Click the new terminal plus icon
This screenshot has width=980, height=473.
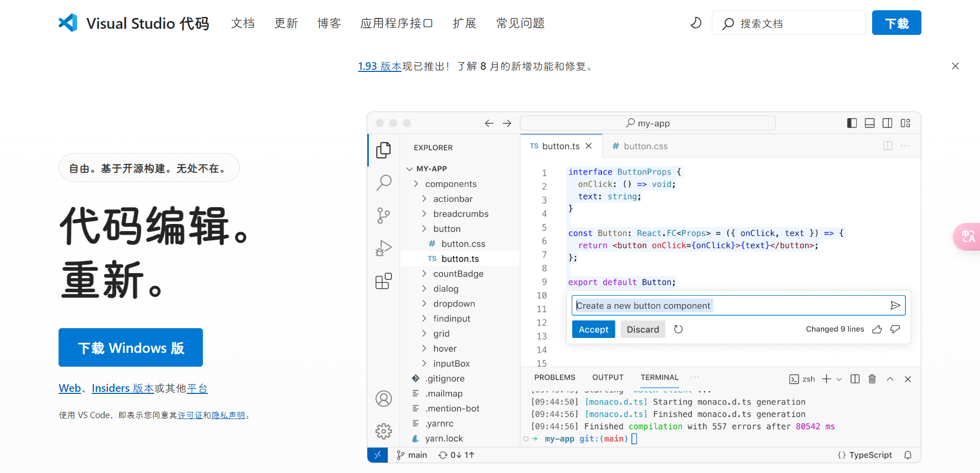click(826, 379)
